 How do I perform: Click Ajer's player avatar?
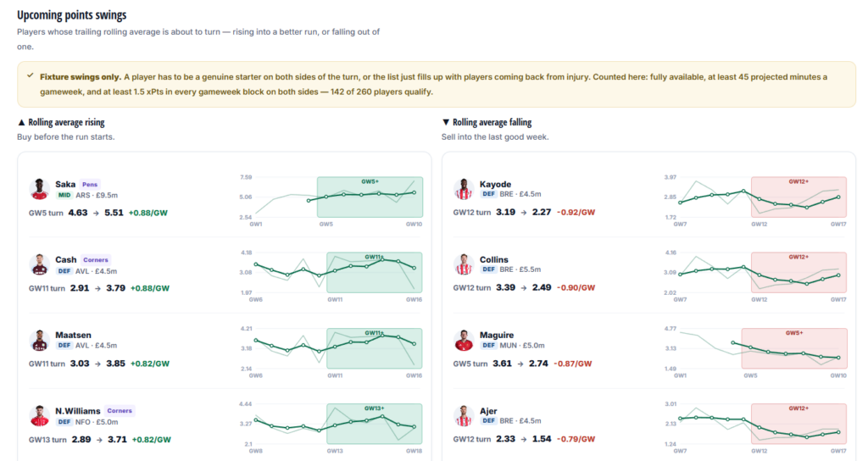[464, 415]
